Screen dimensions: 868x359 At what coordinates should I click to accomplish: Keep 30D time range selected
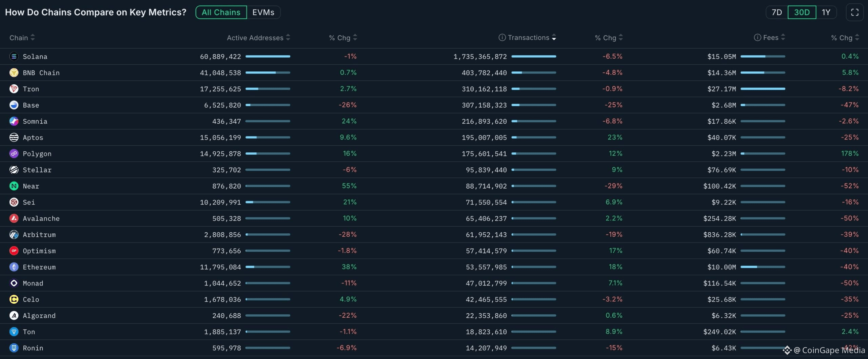pos(802,12)
